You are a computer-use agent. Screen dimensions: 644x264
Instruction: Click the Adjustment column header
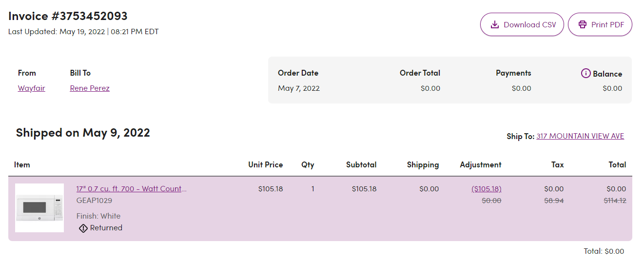(481, 165)
